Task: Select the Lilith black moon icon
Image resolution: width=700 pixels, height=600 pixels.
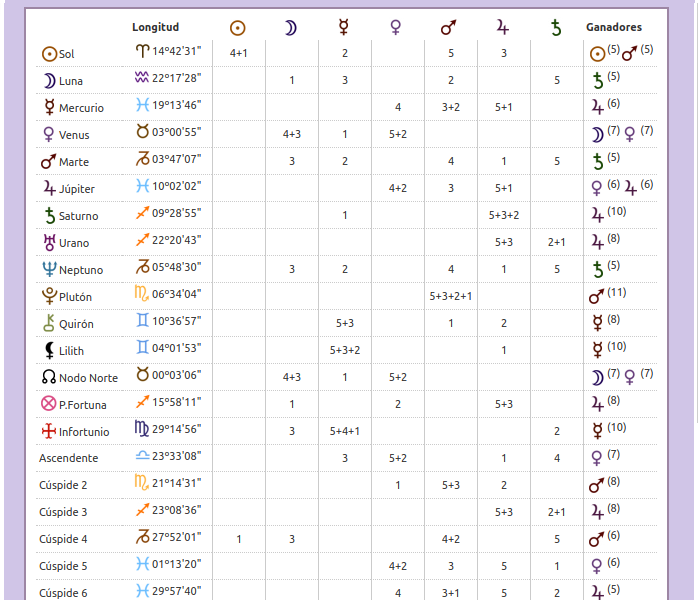Action: point(48,350)
